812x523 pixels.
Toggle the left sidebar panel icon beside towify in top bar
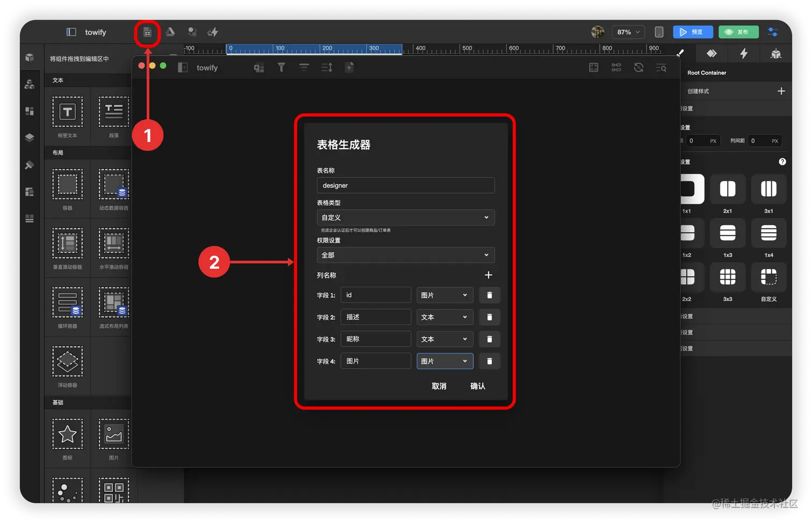[x=71, y=32]
